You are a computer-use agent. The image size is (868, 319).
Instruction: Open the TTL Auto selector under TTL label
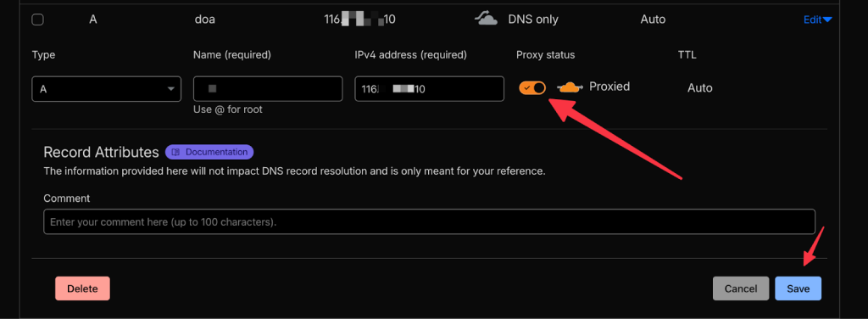click(699, 88)
